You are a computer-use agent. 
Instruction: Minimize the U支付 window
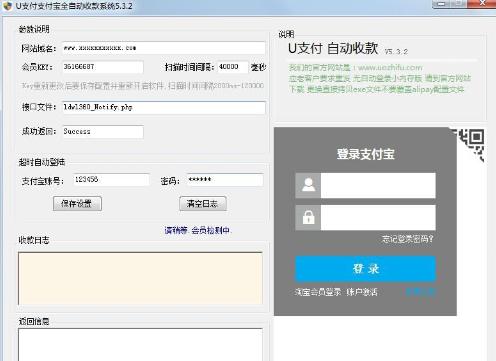[x=441, y=4]
